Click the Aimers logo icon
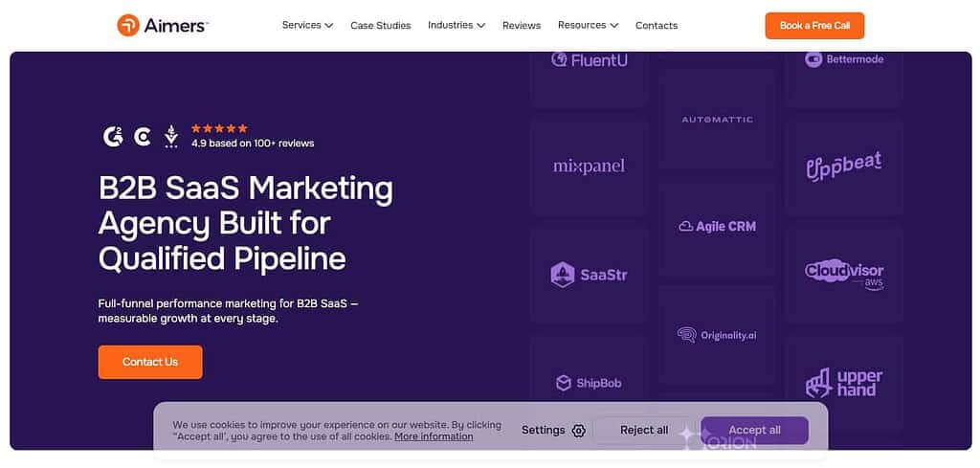Viewport: 980px width, 468px height. (128, 25)
